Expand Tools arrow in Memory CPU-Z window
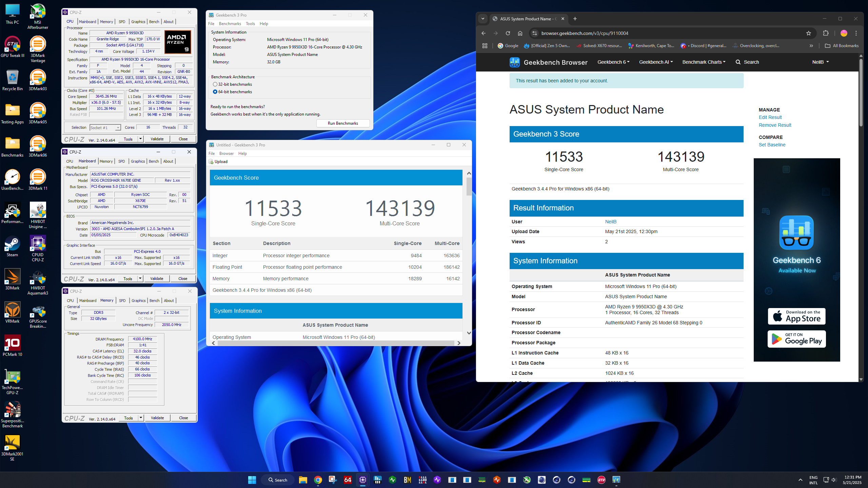The image size is (868, 488). pyautogui.click(x=141, y=418)
